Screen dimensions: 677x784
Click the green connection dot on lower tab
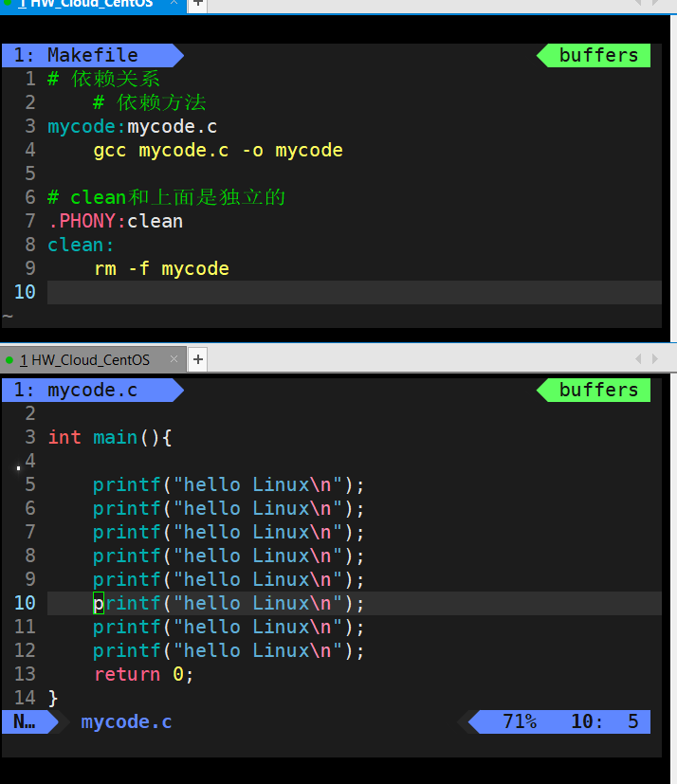[9, 360]
